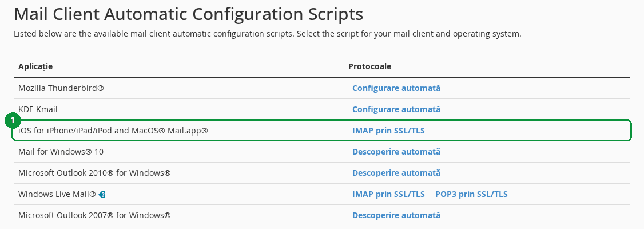Viewport: 644px width, 229px height.
Task: Click the 'Listed below are the available' description
Action: (x=267, y=34)
